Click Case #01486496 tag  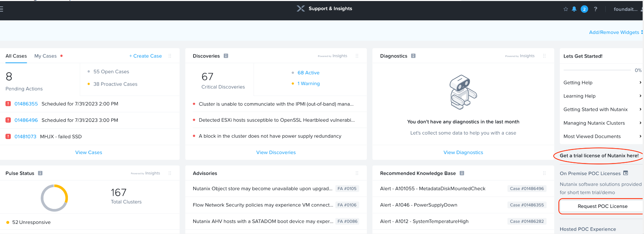coord(527,189)
